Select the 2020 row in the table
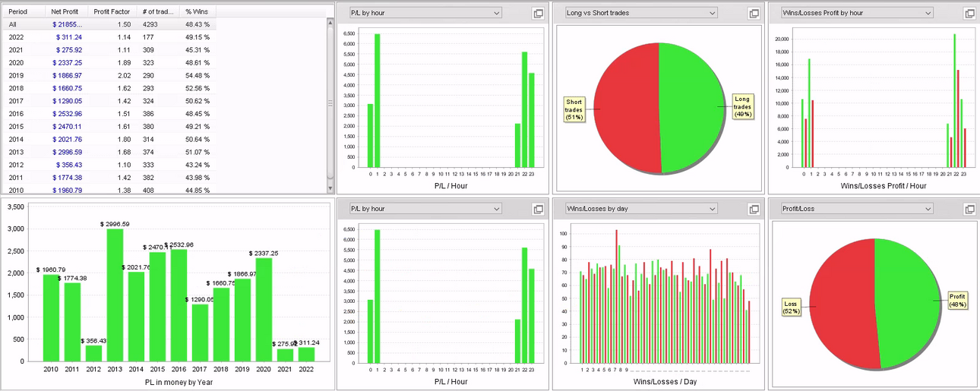980x391 pixels. 108,63
